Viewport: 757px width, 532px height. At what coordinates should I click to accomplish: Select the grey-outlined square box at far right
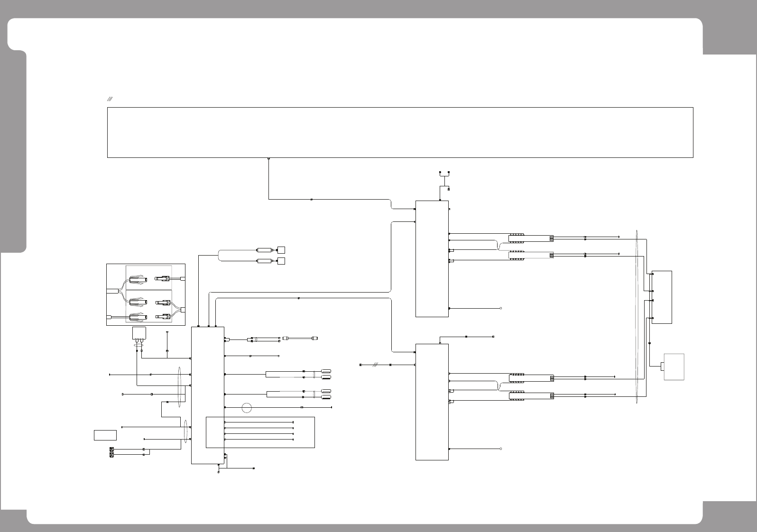[x=674, y=367]
